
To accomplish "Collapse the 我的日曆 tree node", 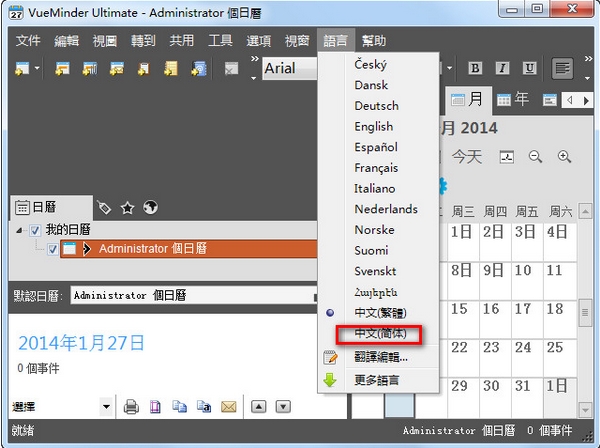I will pyautogui.click(x=19, y=230).
